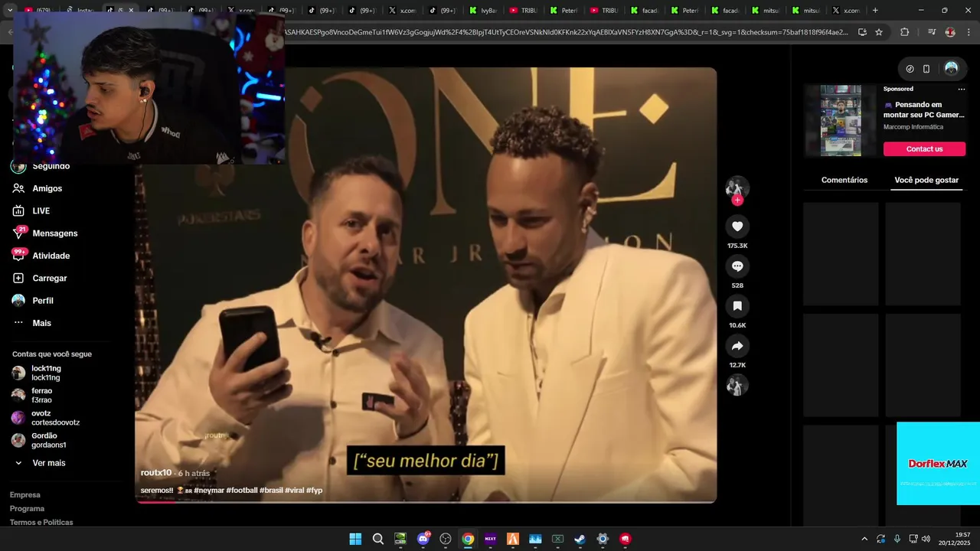Screen dimensions: 980x551
Task: Open Windows taskbar search
Action: [x=378, y=539]
